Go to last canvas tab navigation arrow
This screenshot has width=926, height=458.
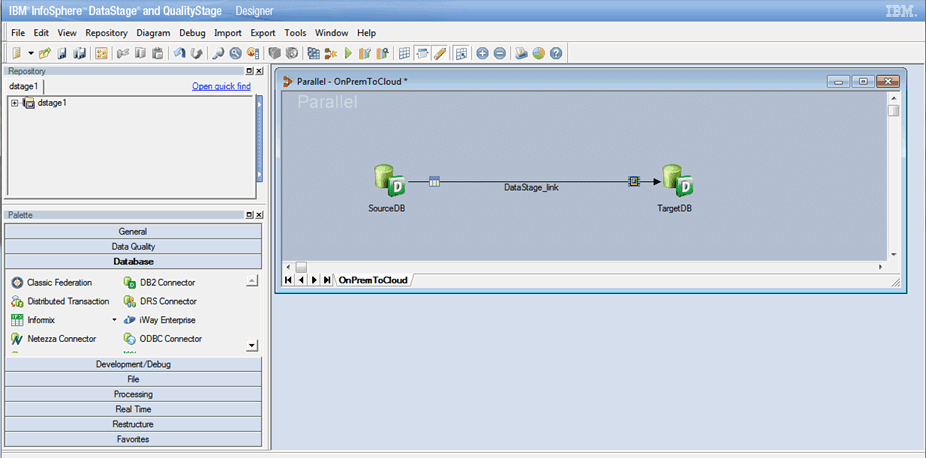[x=327, y=280]
